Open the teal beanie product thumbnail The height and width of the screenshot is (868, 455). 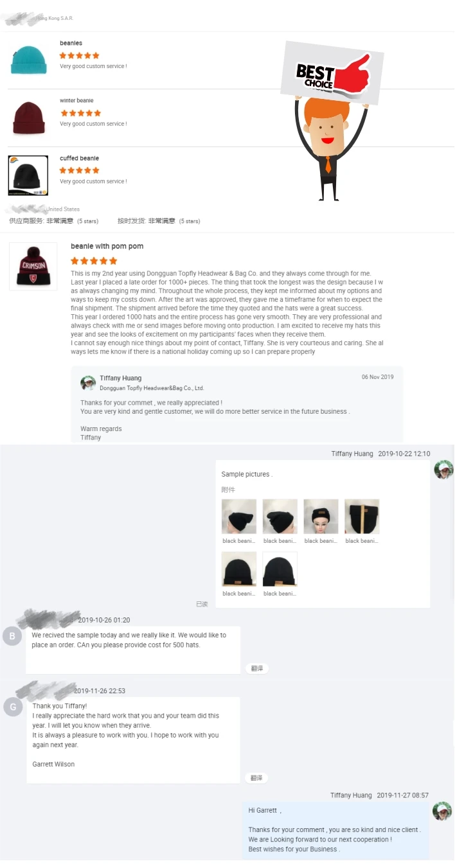pyautogui.click(x=28, y=60)
